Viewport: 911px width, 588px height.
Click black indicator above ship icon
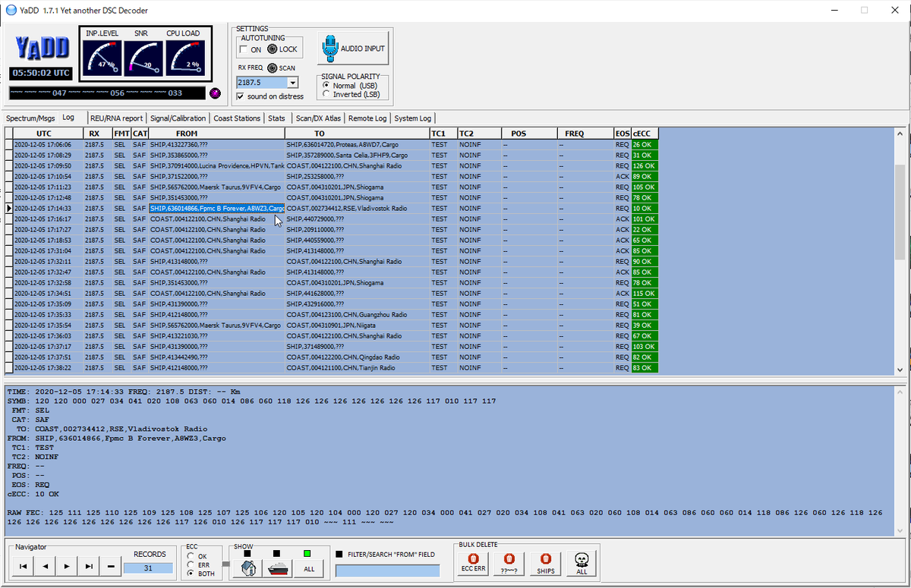[x=279, y=553]
